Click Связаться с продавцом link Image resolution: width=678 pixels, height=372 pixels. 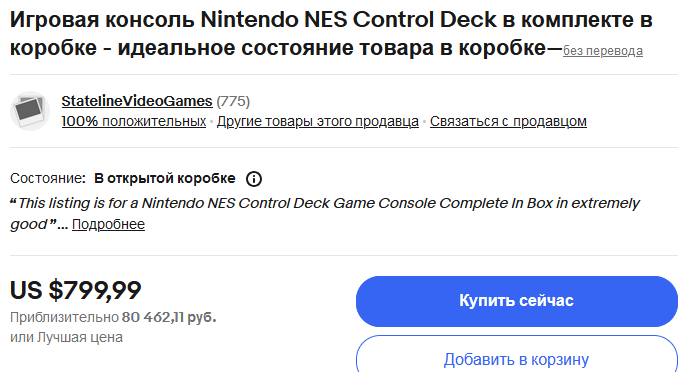(x=508, y=122)
